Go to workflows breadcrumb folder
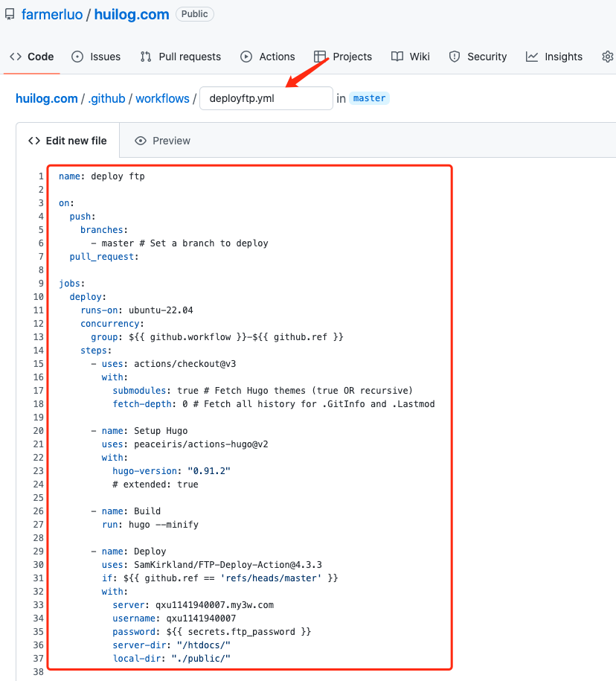 click(162, 98)
